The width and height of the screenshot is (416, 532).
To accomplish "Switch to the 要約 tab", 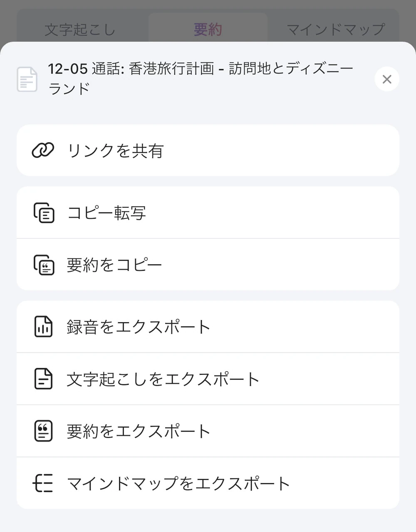I will coord(208,30).
